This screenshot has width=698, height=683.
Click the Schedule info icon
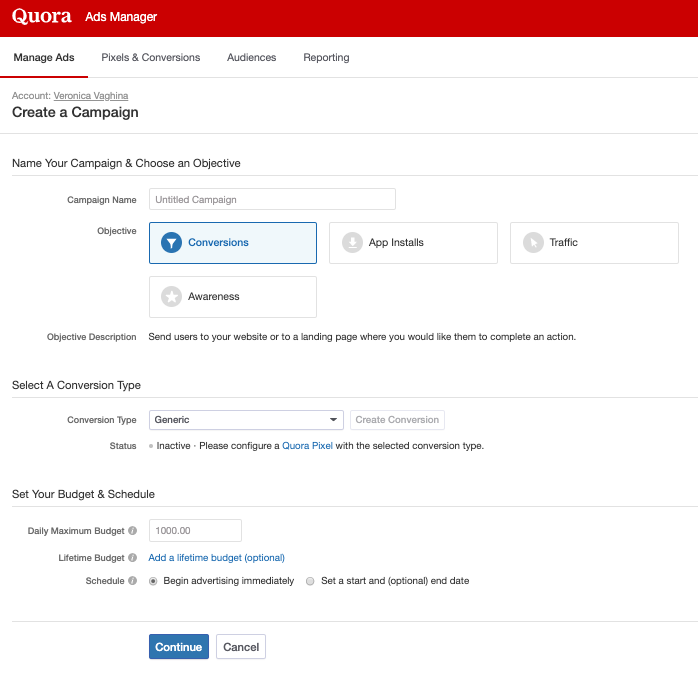click(x=133, y=581)
